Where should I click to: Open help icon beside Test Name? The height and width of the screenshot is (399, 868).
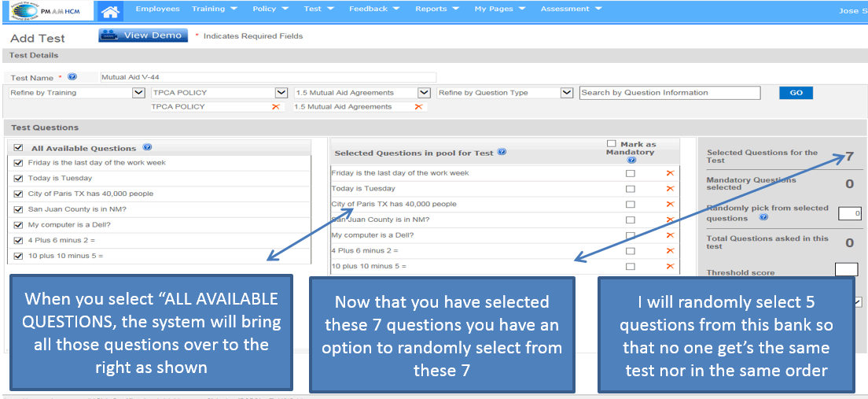click(x=72, y=77)
